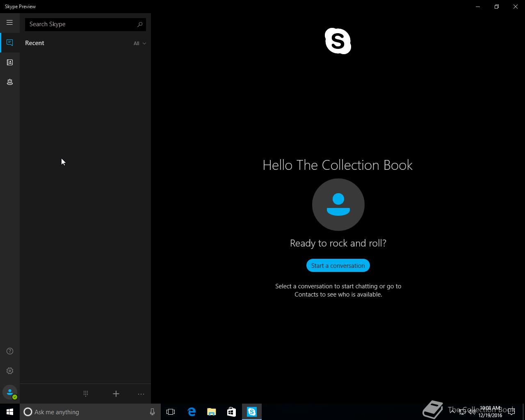Open the Help question mark icon
525x420 pixels.
click(x=10, y=351)
